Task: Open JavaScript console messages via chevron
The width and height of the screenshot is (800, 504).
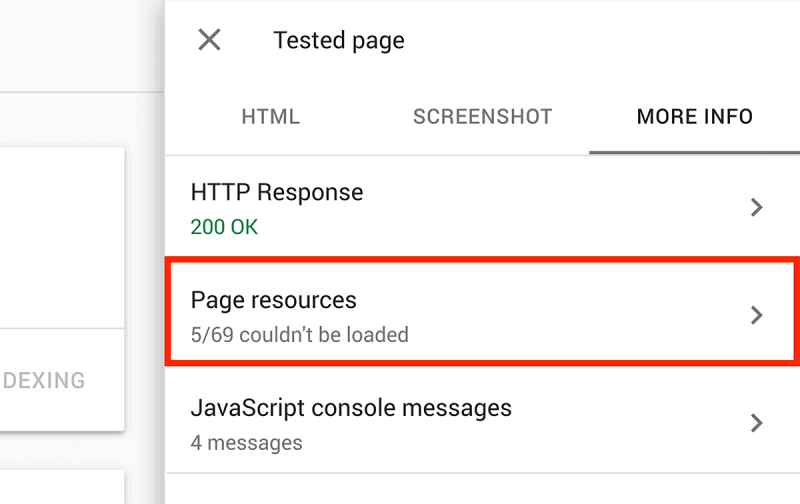Action: [x=757, y=423]
